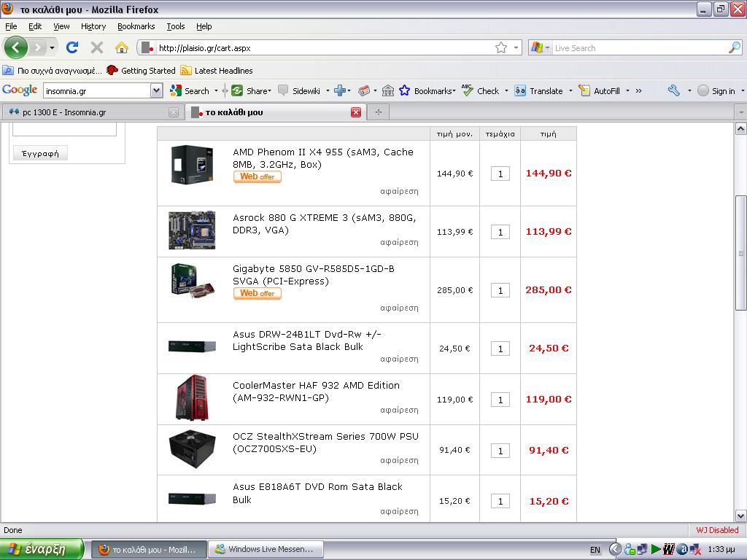
Task: Expand the Share button dropdown arrow
Action: [269, 90]
